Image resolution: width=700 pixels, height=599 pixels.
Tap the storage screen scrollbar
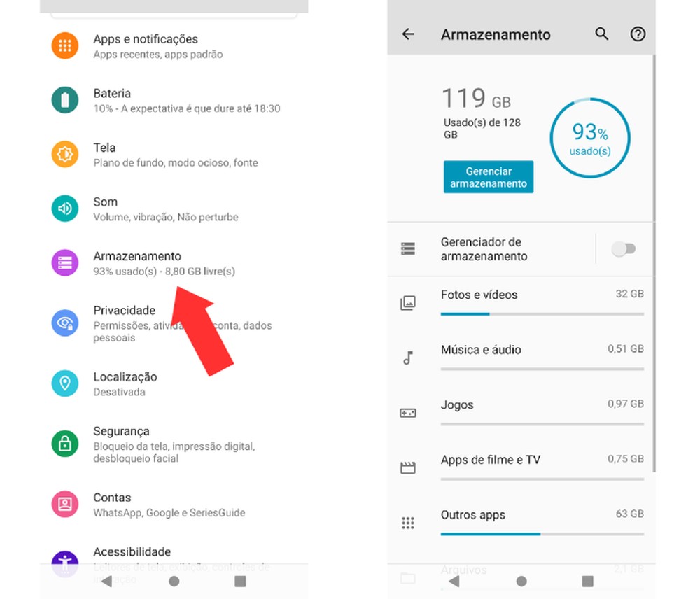654,263
